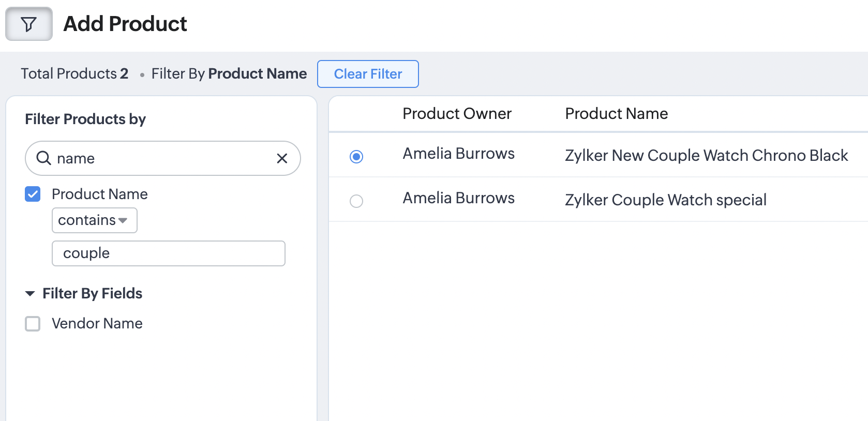
Task: Click inside the name search field
Action: tap(160, 158)
